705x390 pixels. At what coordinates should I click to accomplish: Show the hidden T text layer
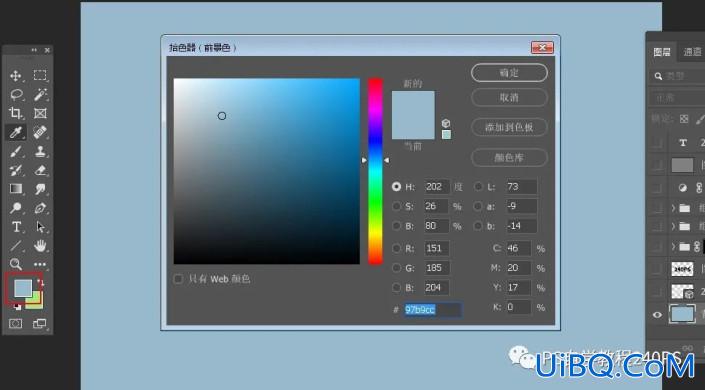[x=657, y=143]
